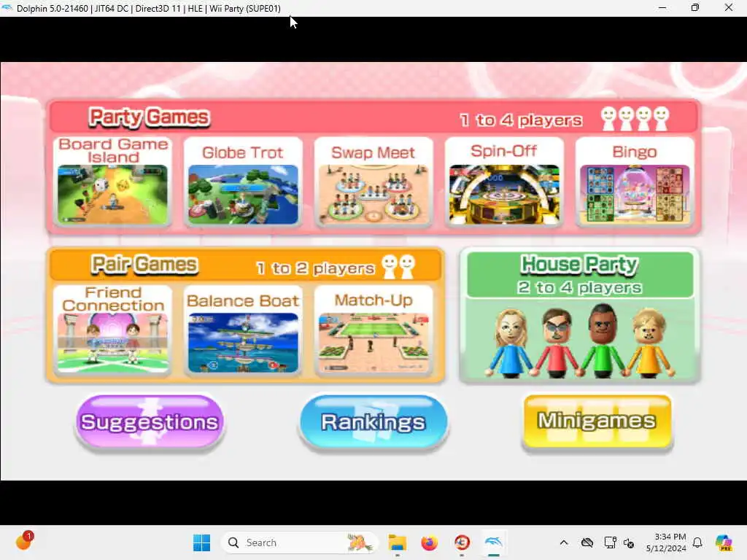The height and width of the screenshot is (560, 747).
Task: Click the Dolphin emulator taskbar icon
Action: point(494,542)
